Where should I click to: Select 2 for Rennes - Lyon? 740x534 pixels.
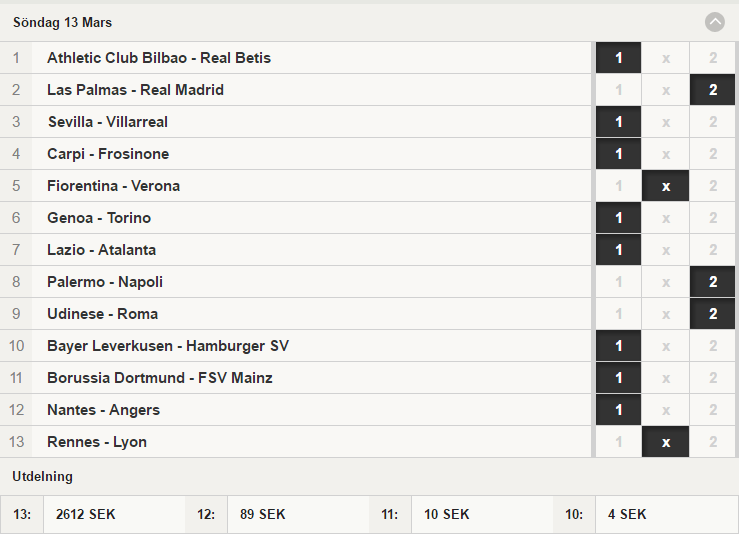(713, 442)
